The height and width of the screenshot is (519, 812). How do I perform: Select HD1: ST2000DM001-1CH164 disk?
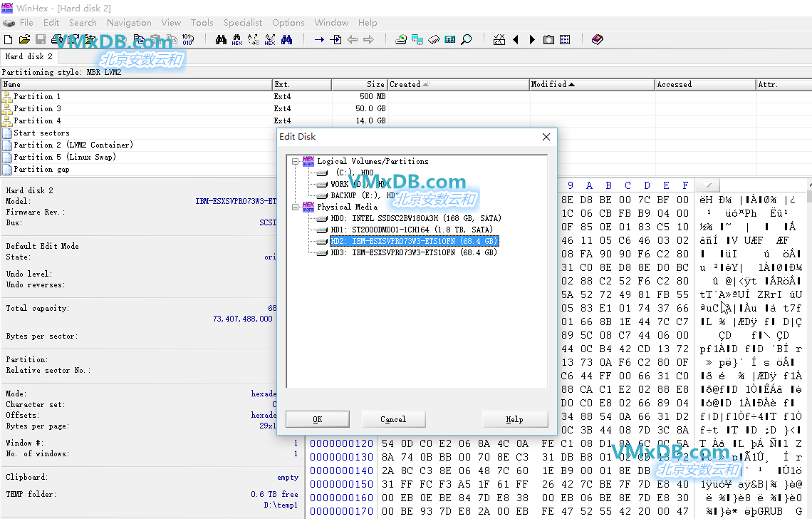pos(412,230)
